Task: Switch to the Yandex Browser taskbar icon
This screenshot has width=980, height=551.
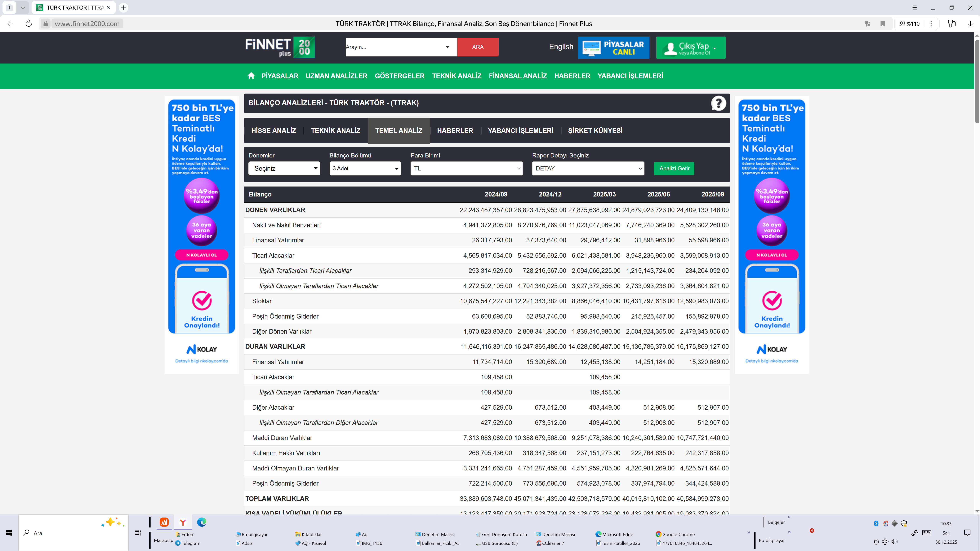Action: pos(183,522)
